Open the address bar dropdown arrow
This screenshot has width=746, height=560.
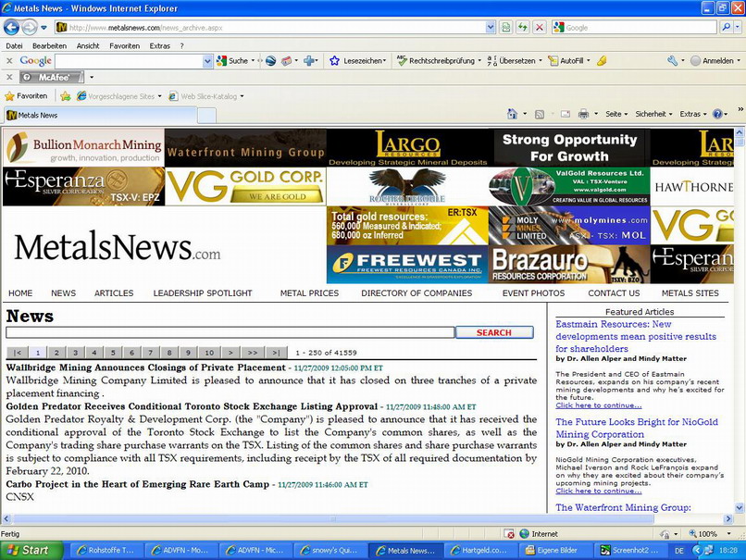click(x=491, y=28)
